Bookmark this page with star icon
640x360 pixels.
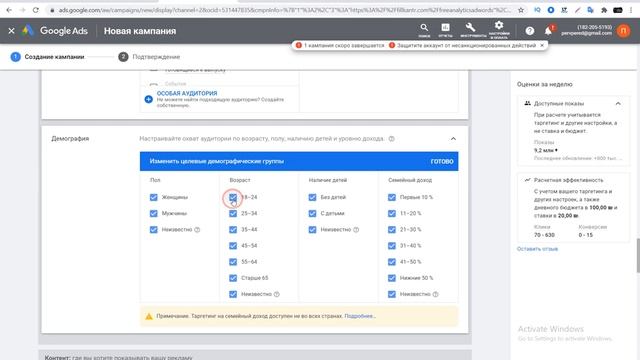[x=521, y=10]
